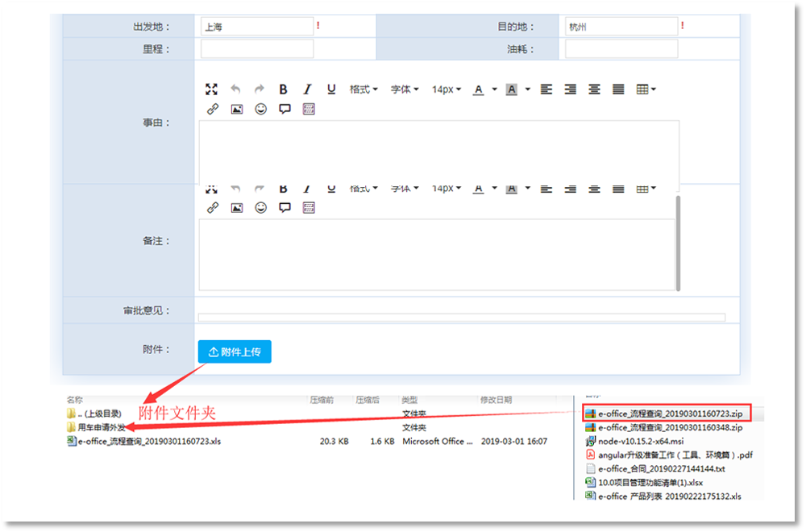Click into the empty 油耗 field
The height and width of the screenshot is (532, 806).
click(621, 49)
